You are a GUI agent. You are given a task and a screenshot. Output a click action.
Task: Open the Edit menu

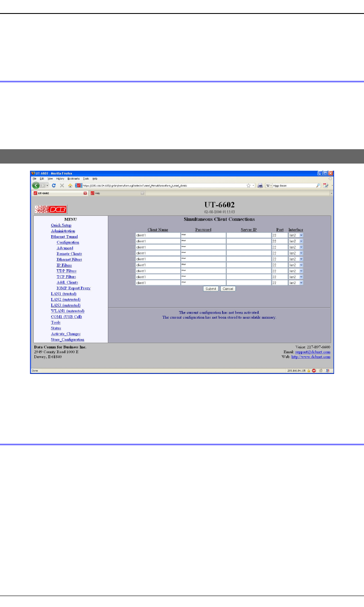point(42,179)
